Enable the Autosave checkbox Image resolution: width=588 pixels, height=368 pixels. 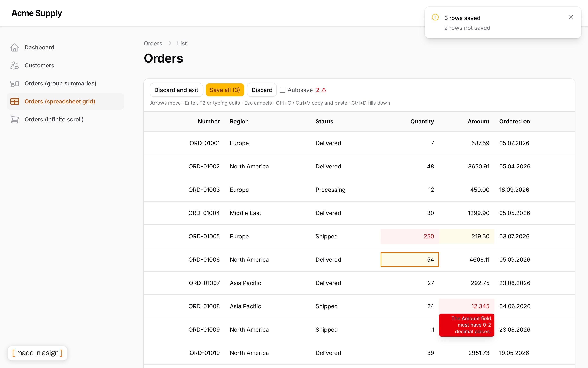[x=282, y=90]
